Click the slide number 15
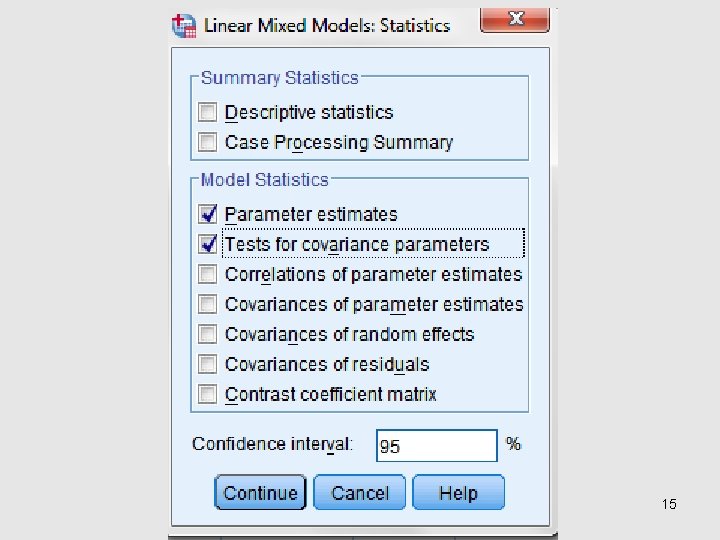Viewport: 720px width, 540px height. tap(669, 504)
